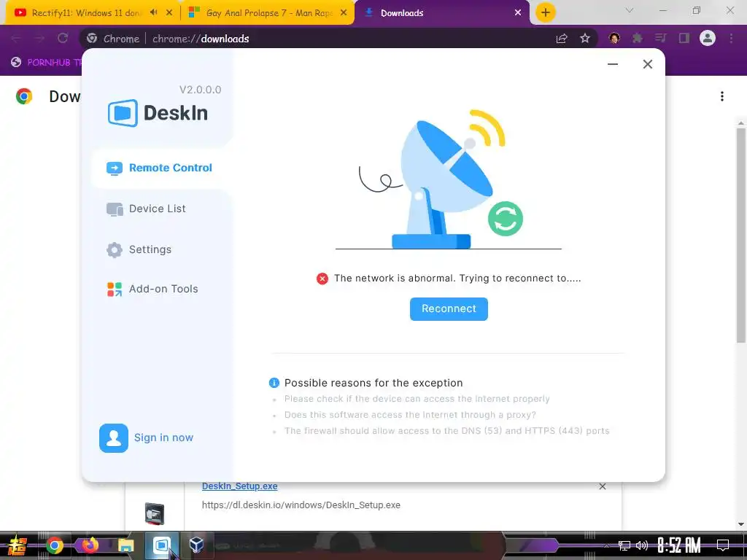747x560 pixels.
Task: Open the tab search chevron dropdown
Action: (x=630, y=10)
